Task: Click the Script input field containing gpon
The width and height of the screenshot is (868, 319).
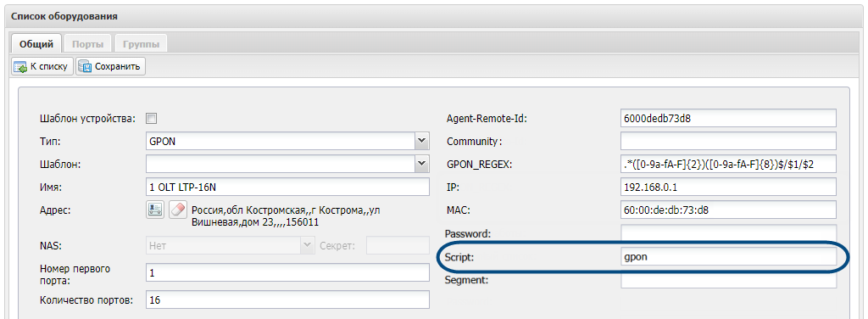Action: point(728,257)
